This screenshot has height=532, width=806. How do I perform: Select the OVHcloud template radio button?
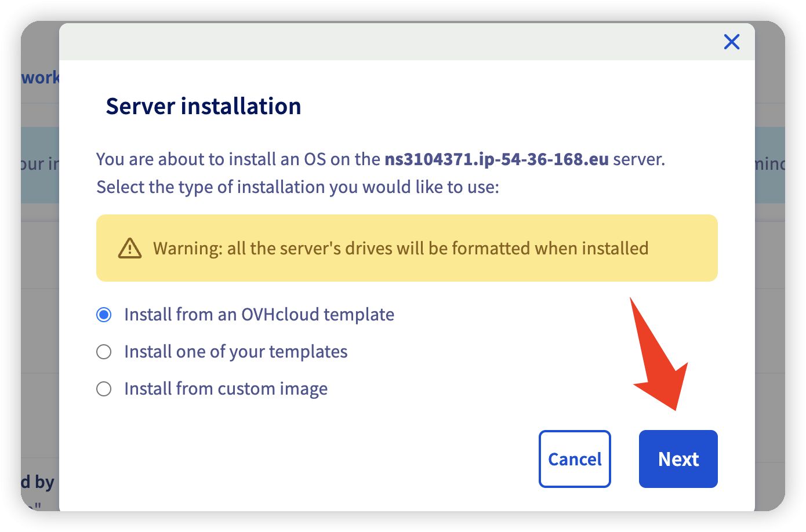(x=104, y=315)
